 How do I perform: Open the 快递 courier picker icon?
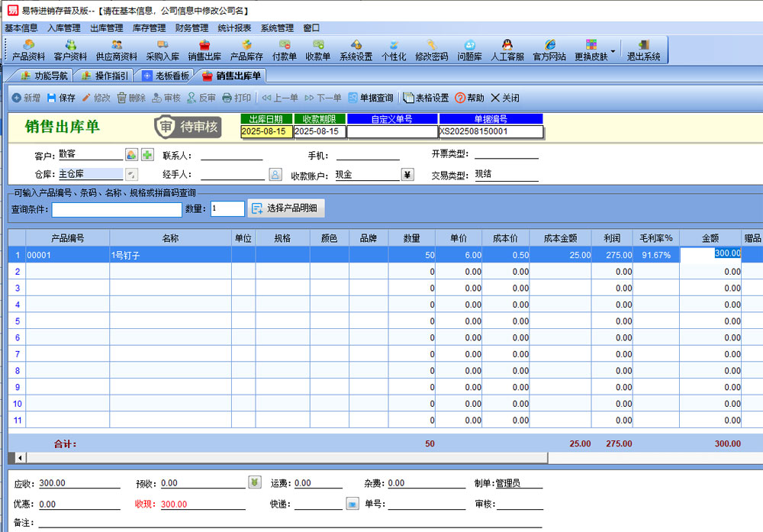click(353, 503)
